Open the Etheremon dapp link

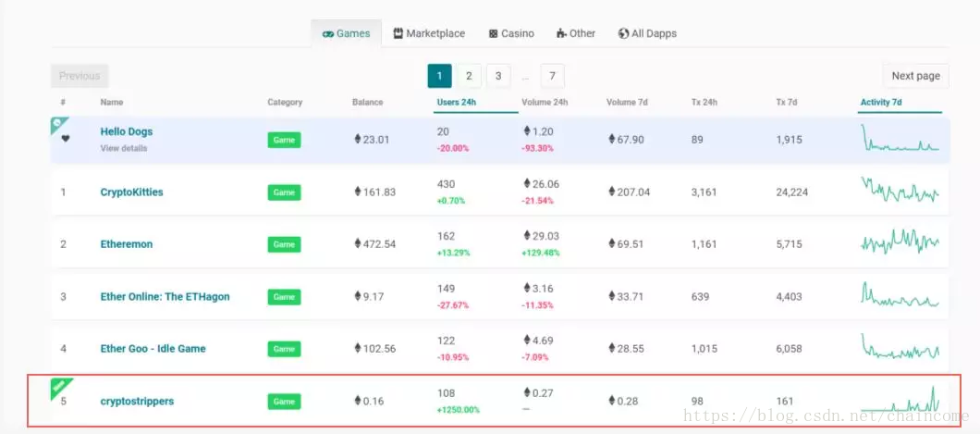tap(127, 244)
